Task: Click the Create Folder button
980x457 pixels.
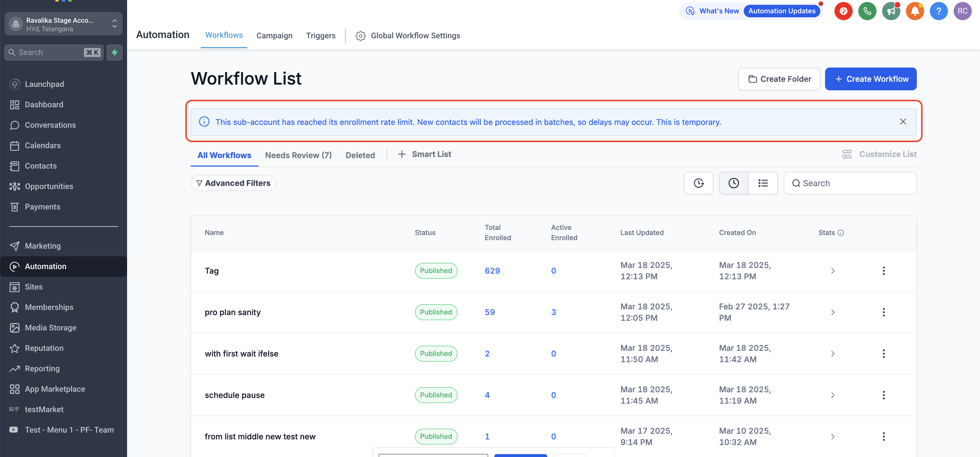Action: 779,79
